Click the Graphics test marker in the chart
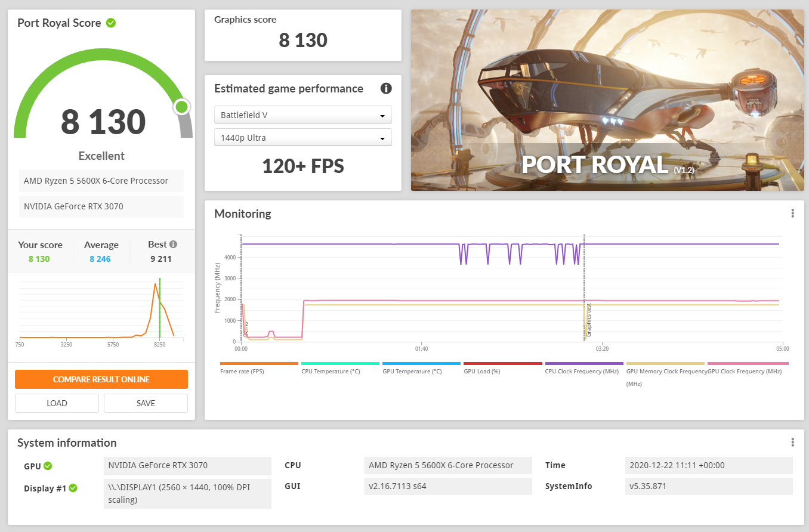This screenshot has height=532, width=809. click(589, 321)
